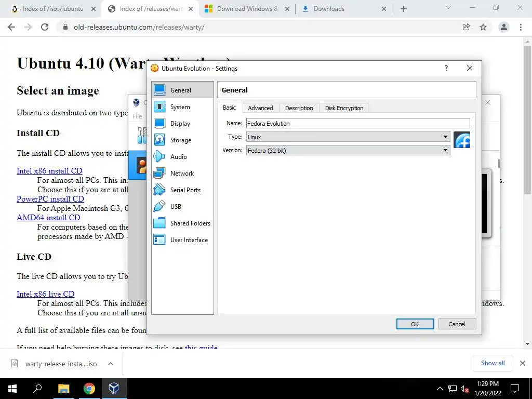Confirm settings with the OK button

point(415,324)
